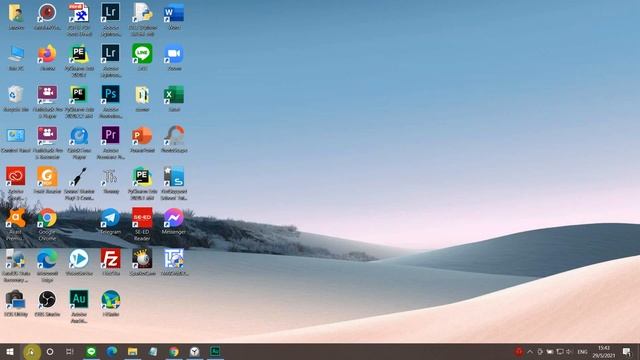This screenshot has width=640, height=360.
Task: Select the crowned eyeball icon beside FileZilla
Action: click(x=142, y=259)
